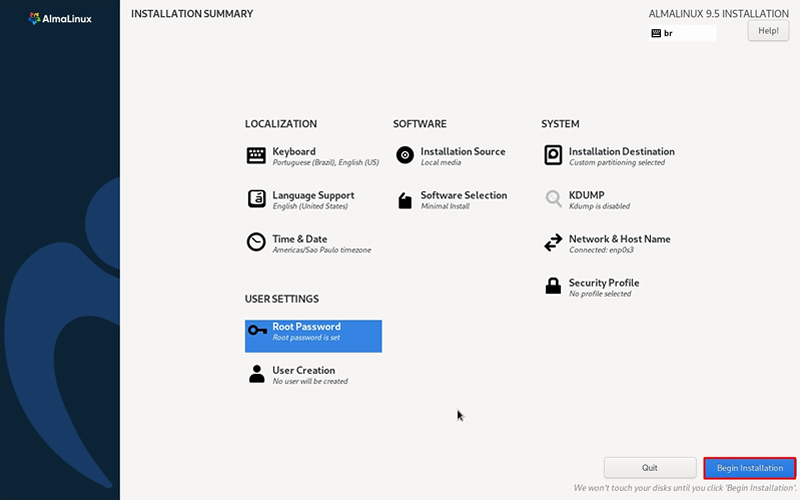This screenshot has width=800, height=500.
Task: Click 'Portuguese (Brazil), English (US)' text
Action: click(x=326, y=163)
